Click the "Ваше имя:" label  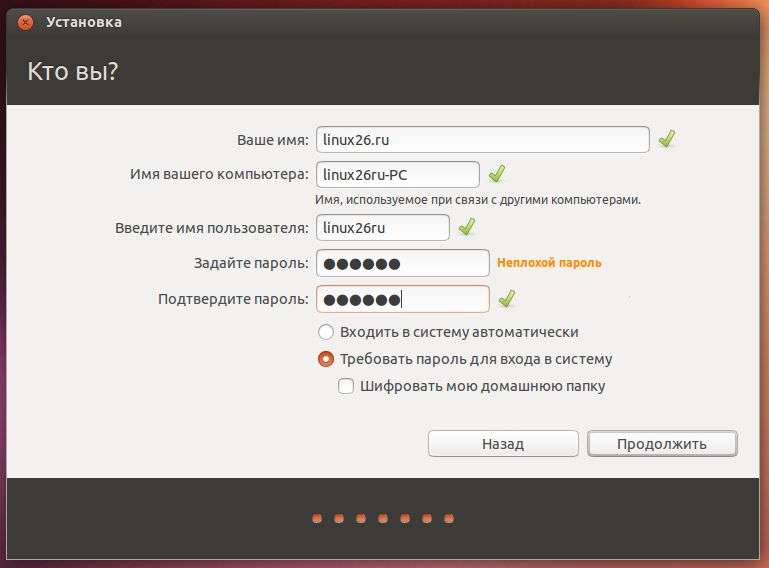click(x=273, y=140)
